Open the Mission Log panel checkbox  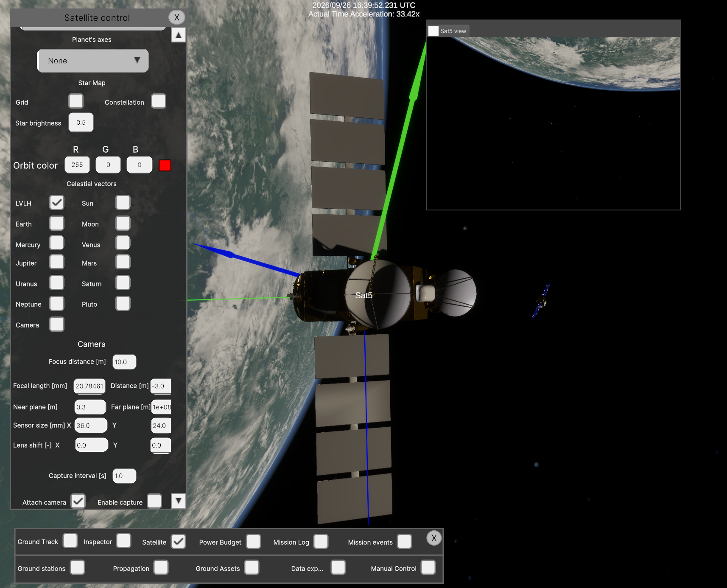(321, 542)
